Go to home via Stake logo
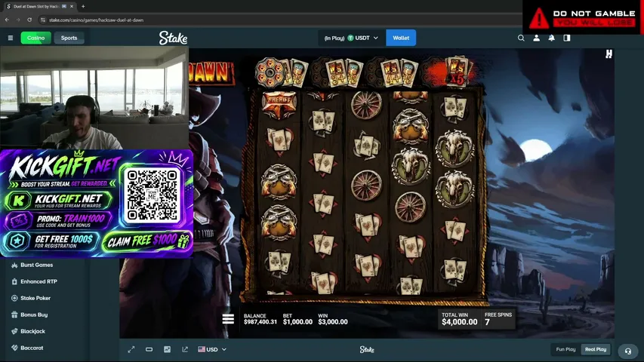The width and height of the screenshot is (644, 362). tap(173, 38)
